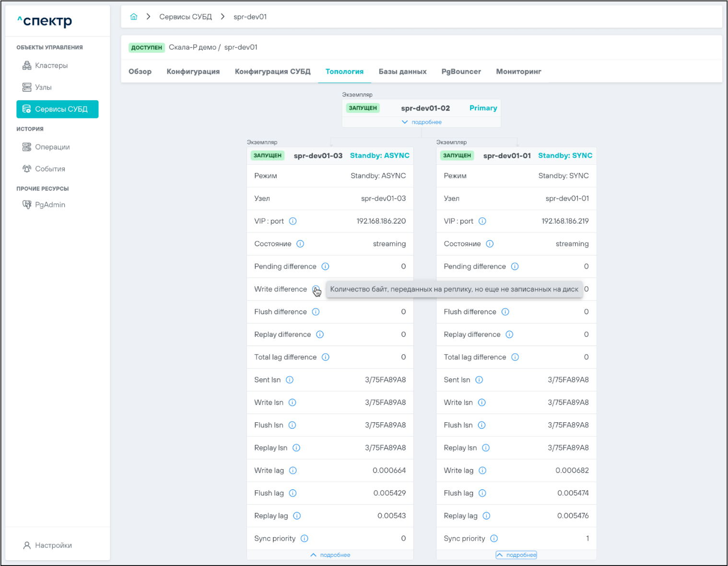Click info icon next to Replay lag for spr-dev01-03
Viewport: 728px width, 566px height.
[297, 516]
